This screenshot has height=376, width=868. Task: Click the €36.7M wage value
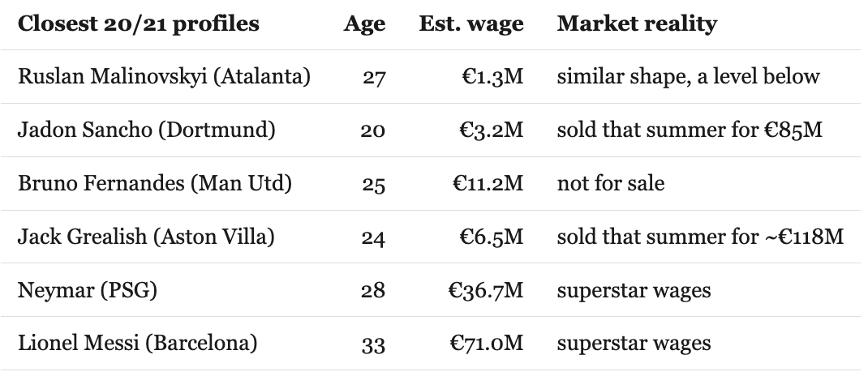485,290
